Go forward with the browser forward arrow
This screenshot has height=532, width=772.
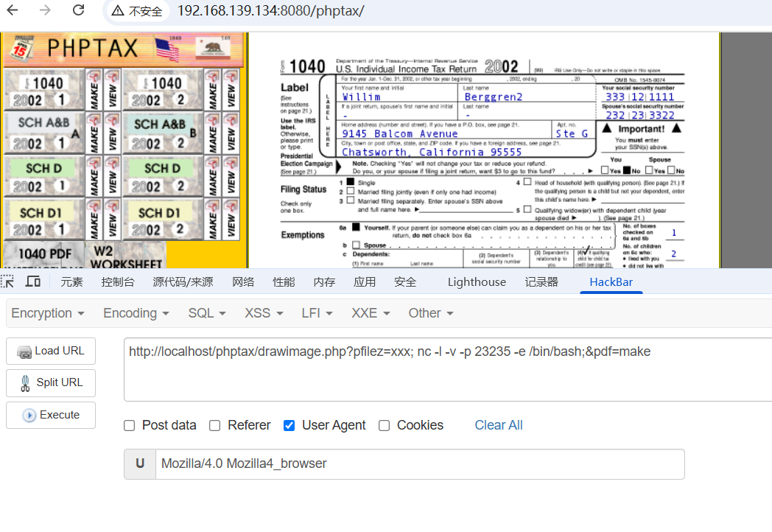point(45,10)
